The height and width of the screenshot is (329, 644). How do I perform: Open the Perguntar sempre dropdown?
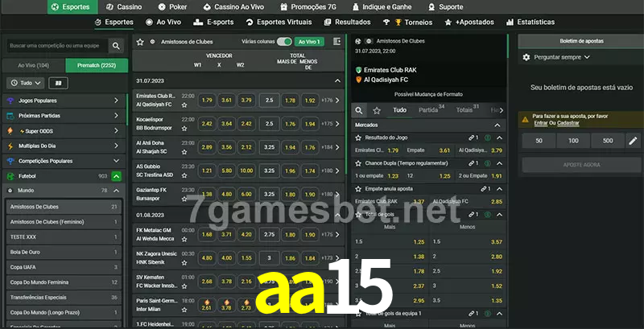tap(561, 57)
